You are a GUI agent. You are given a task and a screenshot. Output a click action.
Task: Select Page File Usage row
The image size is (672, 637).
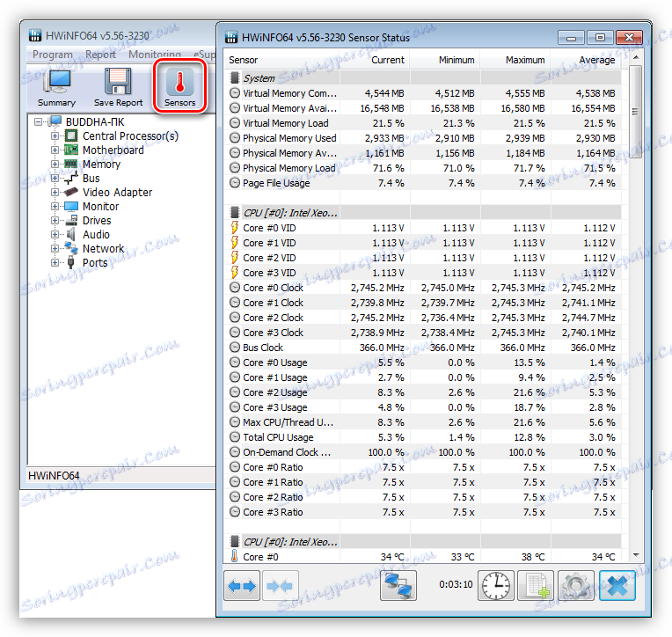point(423,183)
